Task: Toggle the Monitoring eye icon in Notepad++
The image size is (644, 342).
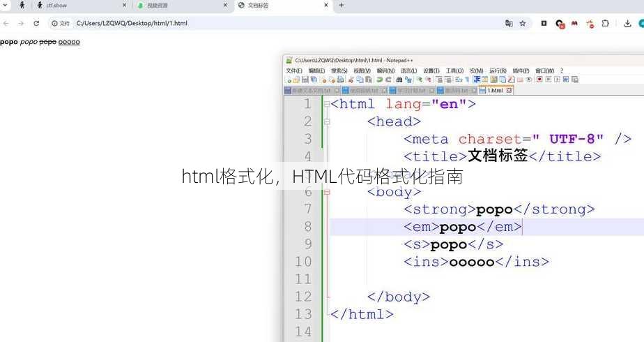Action: click(528, 80)
